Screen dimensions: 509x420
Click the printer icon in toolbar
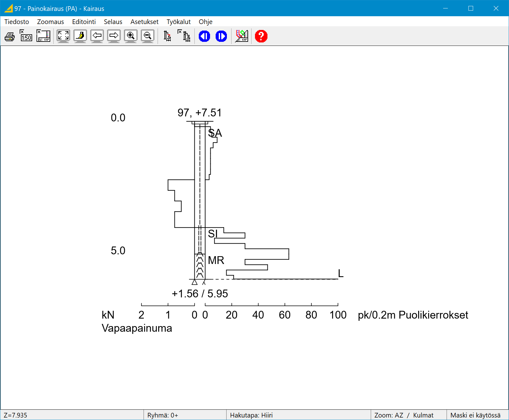click(x=10, y=37)
